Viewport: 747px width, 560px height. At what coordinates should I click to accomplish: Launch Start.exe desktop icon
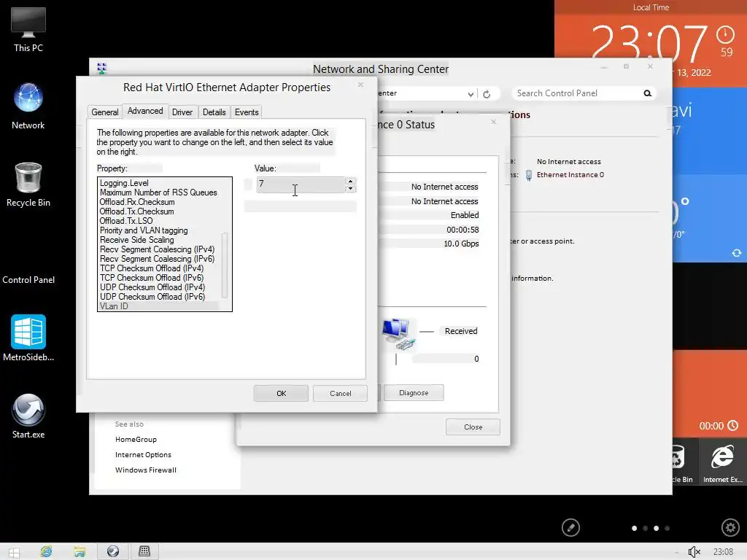click(x=28, y=415)
